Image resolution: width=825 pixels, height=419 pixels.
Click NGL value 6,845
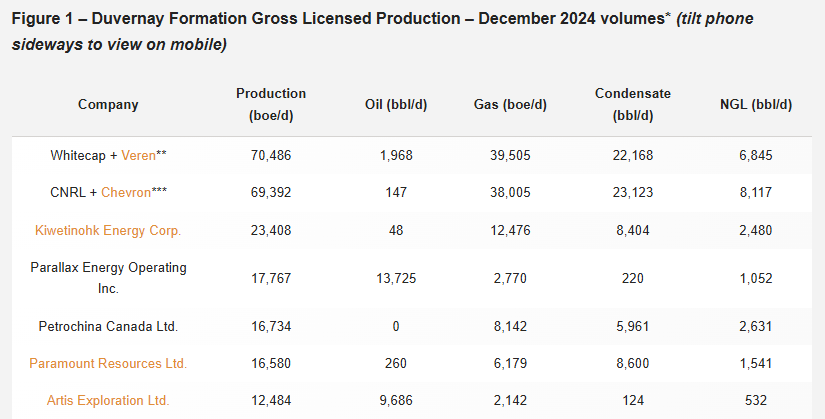pos(756,155)
